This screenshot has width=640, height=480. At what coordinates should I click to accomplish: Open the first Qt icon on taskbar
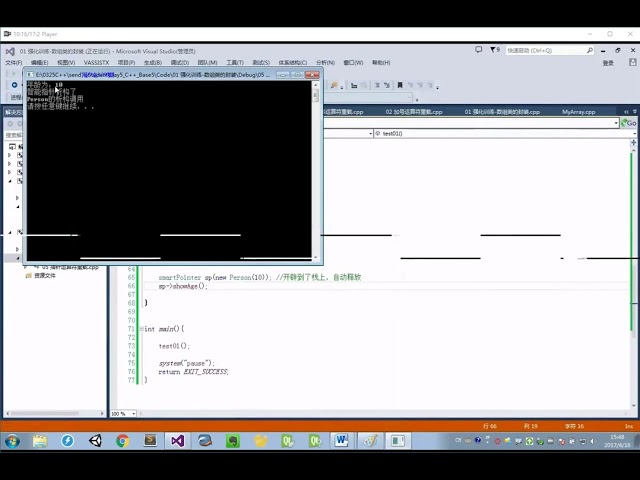point(288,441)
